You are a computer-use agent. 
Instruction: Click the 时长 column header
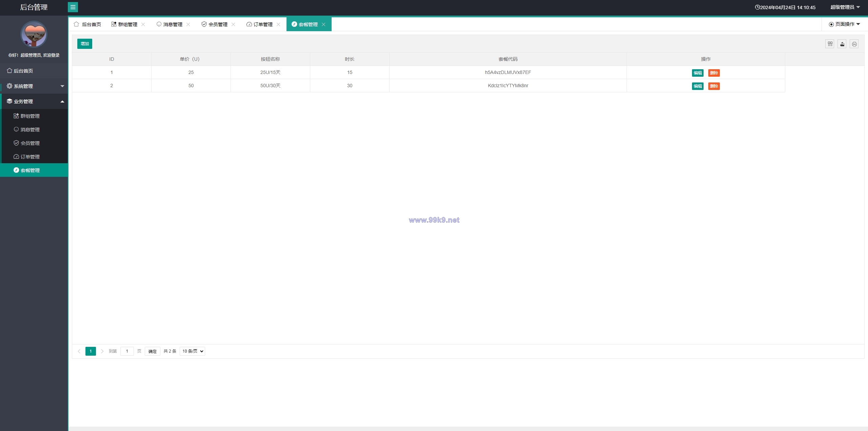[x=350, y=59]
